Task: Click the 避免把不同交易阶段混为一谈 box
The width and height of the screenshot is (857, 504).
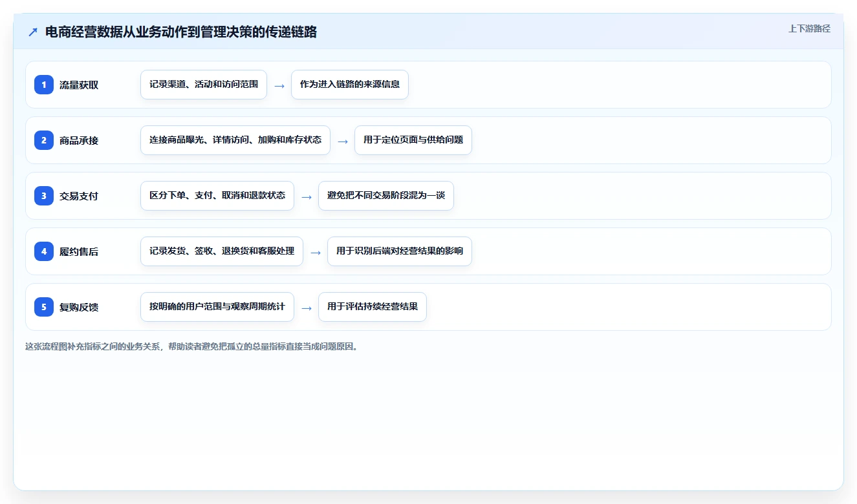Action: tap(386, 196)
